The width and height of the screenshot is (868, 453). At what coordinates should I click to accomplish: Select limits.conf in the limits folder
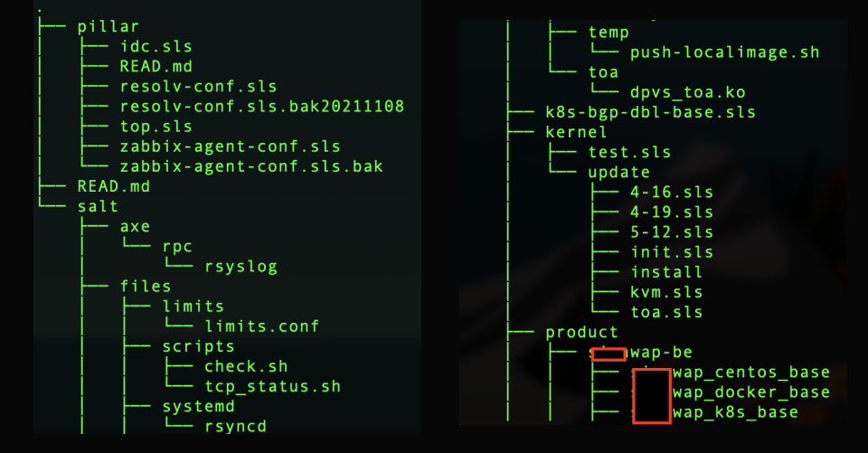(262, 326)
